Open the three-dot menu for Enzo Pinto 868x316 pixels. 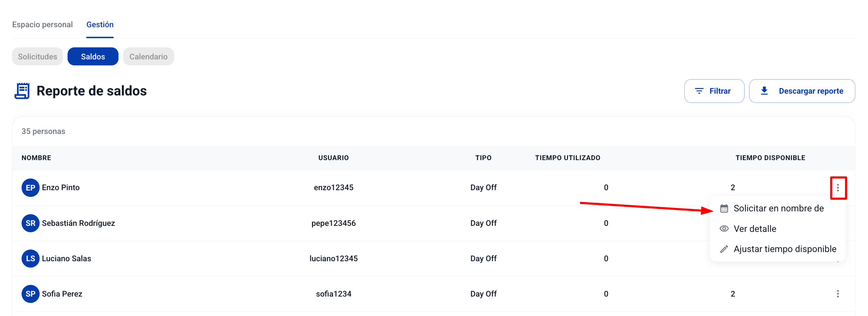point(838,188)
